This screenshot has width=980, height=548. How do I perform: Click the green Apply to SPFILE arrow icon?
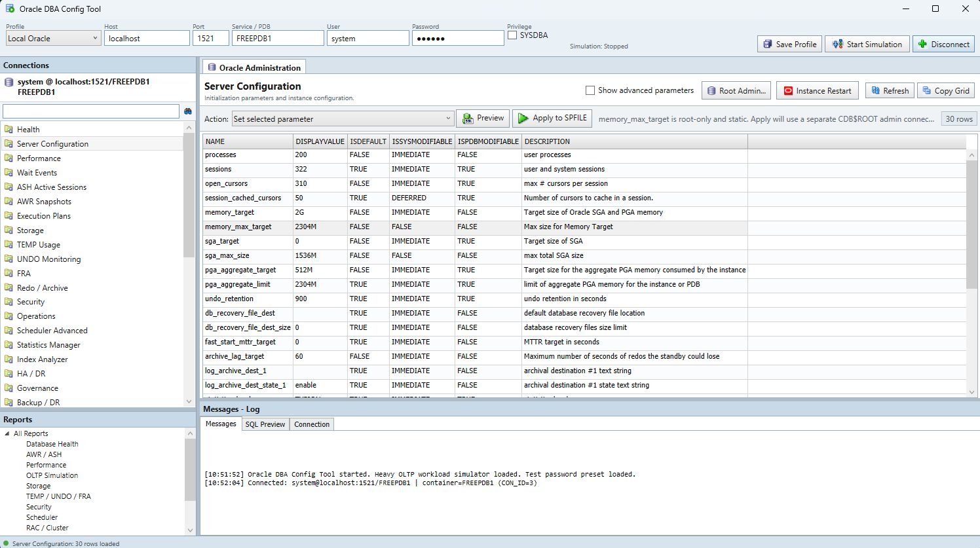pos(523,119)
